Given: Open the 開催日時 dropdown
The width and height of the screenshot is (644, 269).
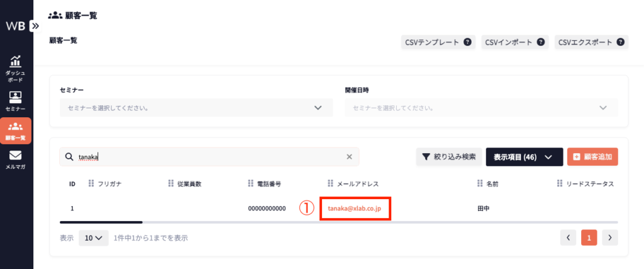Looking at the screenshot, I should pos(480,108).
